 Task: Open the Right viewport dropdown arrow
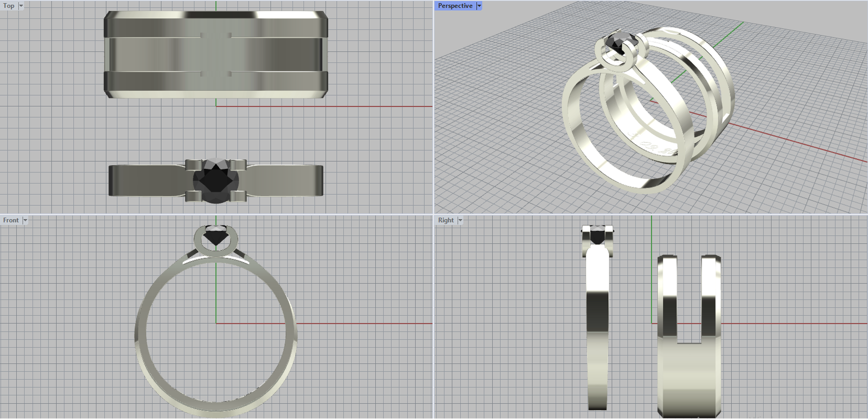click(460, 220)
